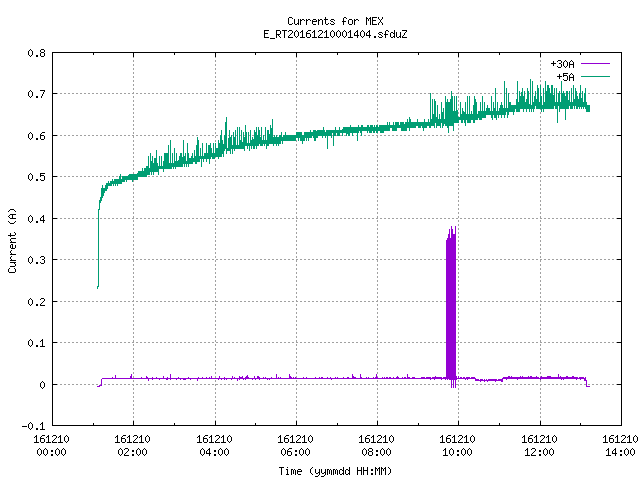Click the +5A legend label
Screen dimensions: 640x480
[x=565, y=77]
